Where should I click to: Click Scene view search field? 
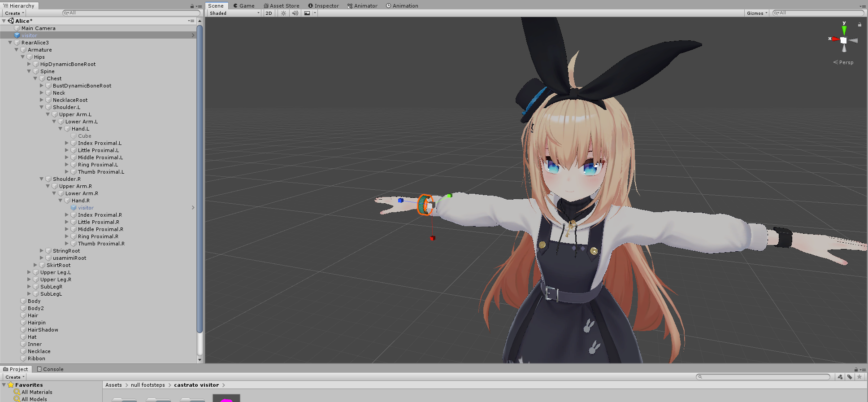tap(818, 13)
